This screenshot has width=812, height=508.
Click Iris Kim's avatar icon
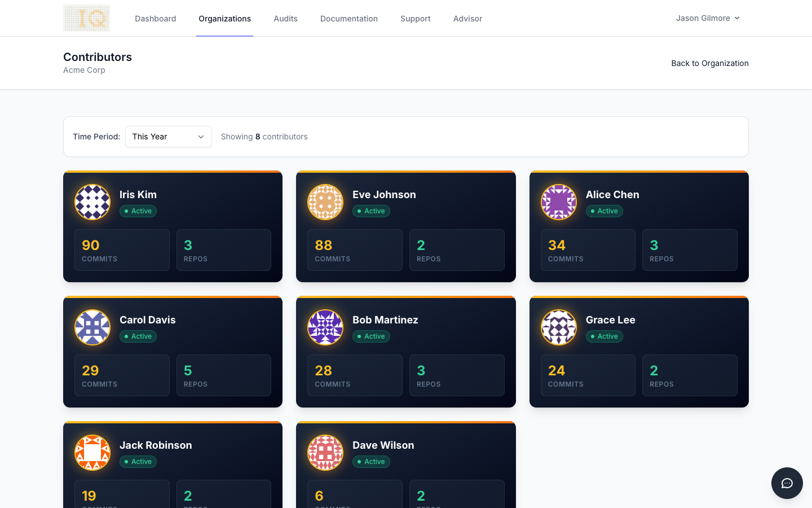tap(92, 202)
